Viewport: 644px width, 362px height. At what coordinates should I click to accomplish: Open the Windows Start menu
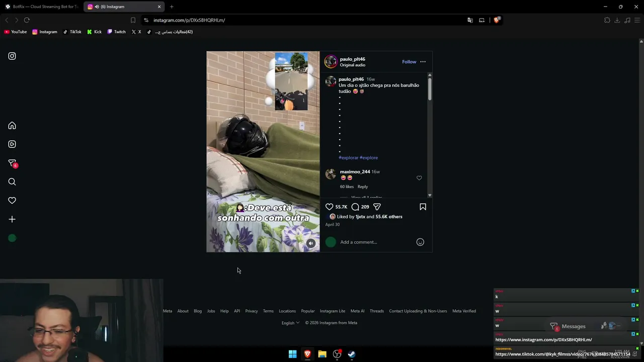[292, 354]
